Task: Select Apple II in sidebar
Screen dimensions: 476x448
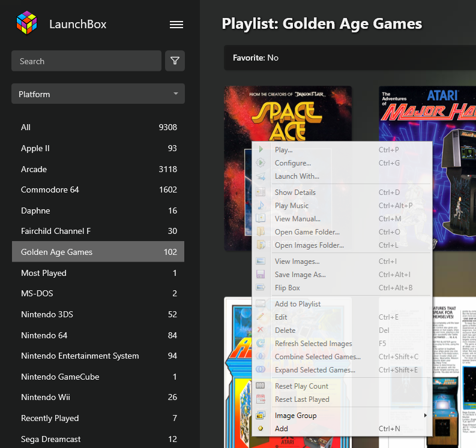Action: tap(98, 148)
